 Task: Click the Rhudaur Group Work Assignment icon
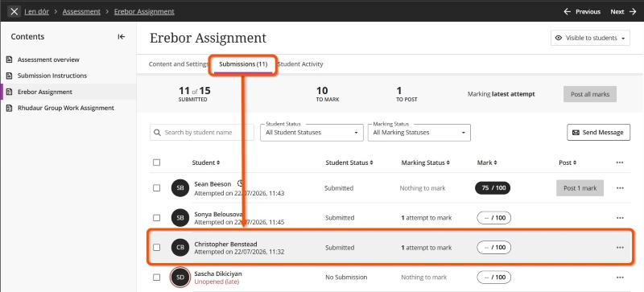(x=10, y=108)
